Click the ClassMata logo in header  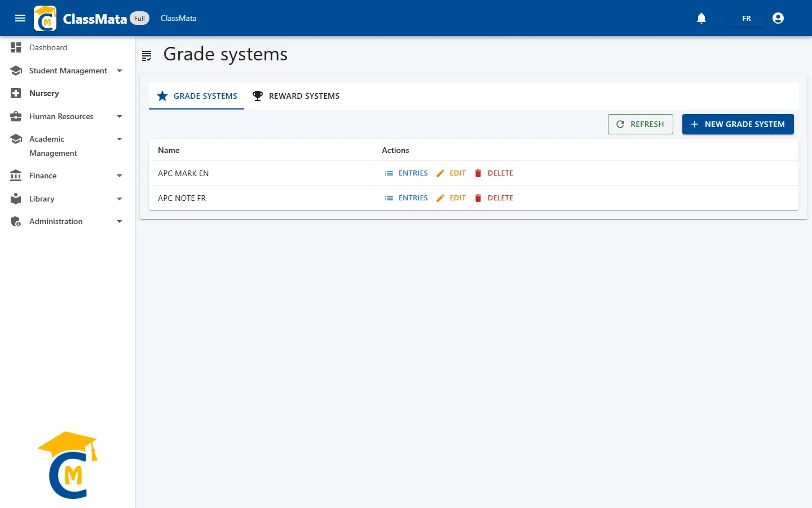click(x=45, y=18)
